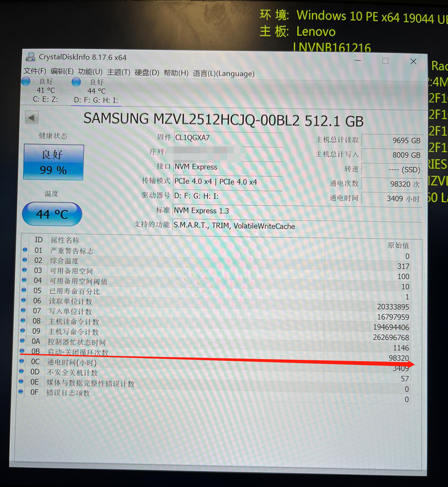Click the interface field NVM Express
This screenshot has width=448, height=487.
(x=228, y=167)
